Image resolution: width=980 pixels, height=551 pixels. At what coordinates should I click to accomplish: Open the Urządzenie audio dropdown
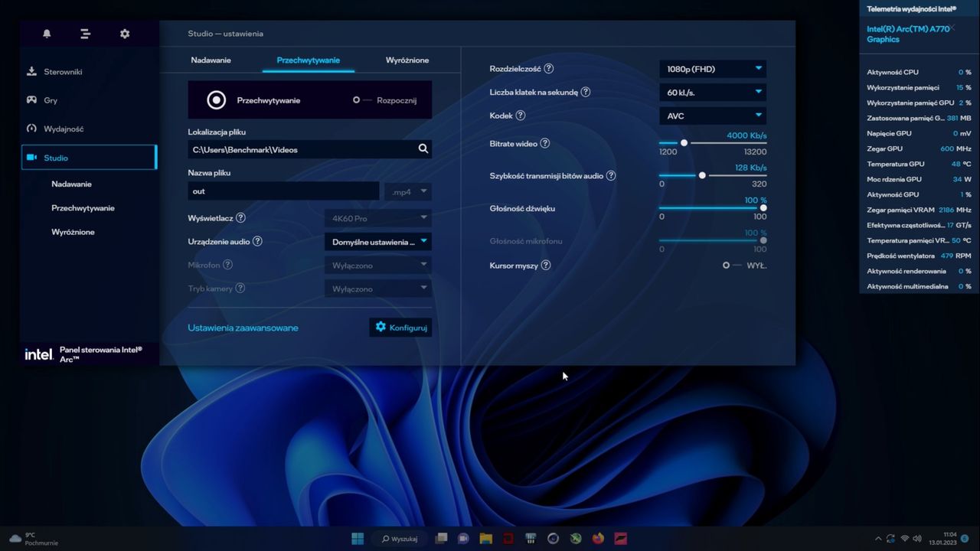point(378,242)
